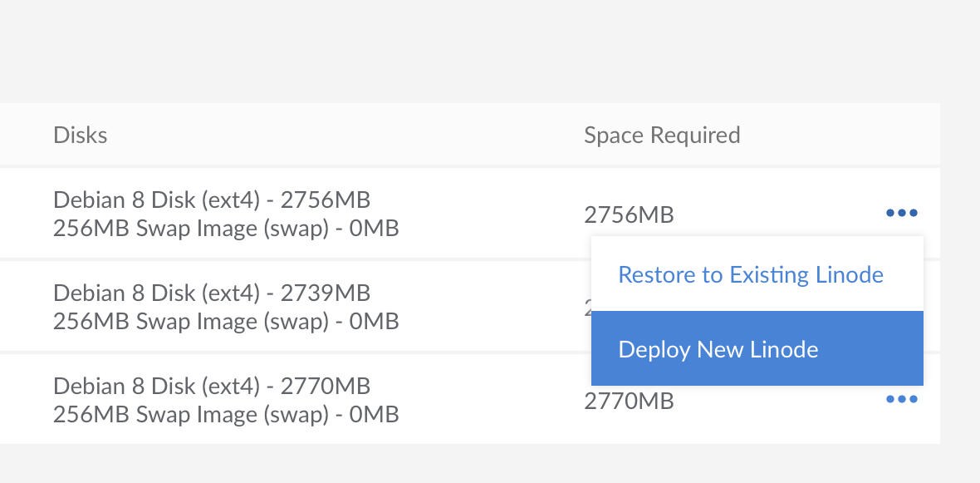The height and width of the screenshot is (483, 980).
Task: Select the Debian 8 Disk 2739MB entry
Action: coord(212,293)
